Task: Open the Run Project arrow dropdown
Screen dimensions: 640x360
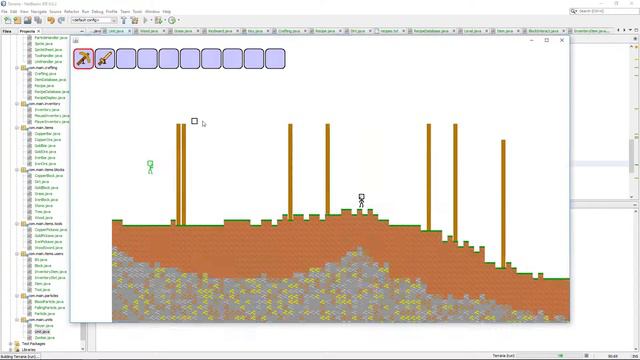Action: (x=151, y=20)
